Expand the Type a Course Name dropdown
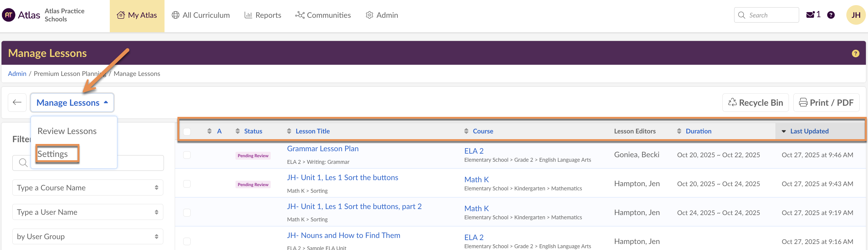This screenshot has height=250, width=868. (x=88, y=188)
